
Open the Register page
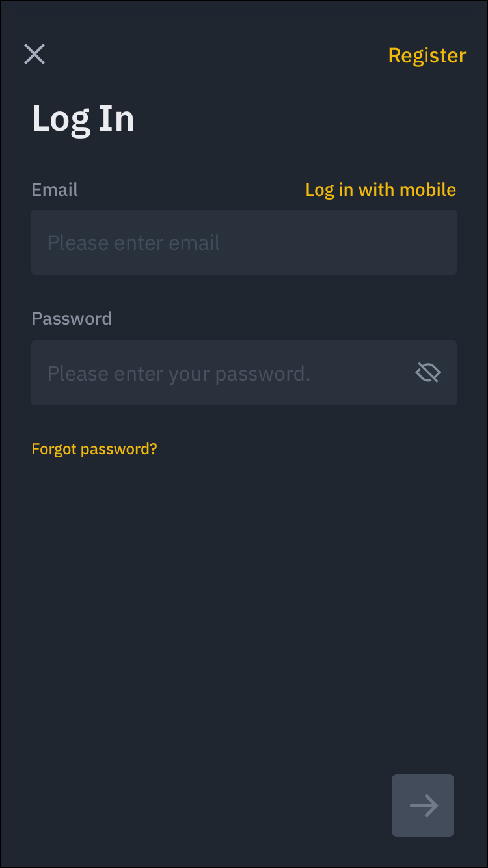tap(427, 55)
